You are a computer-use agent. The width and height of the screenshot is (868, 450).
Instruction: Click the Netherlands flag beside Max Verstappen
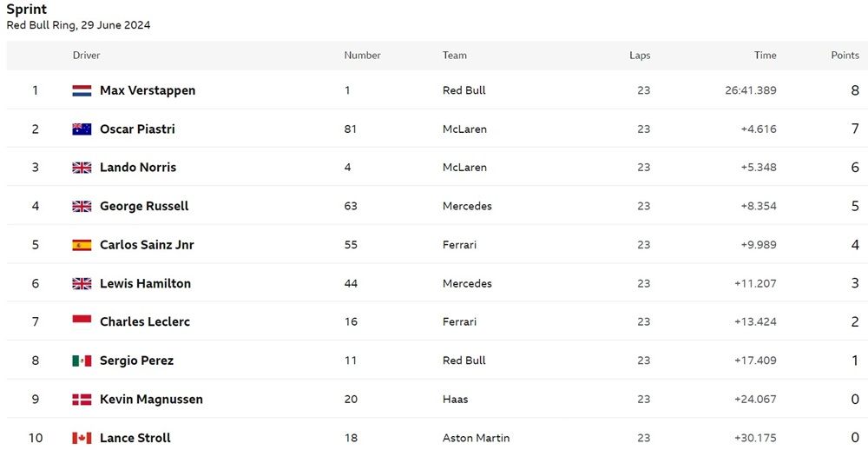(x=82, y=90)
